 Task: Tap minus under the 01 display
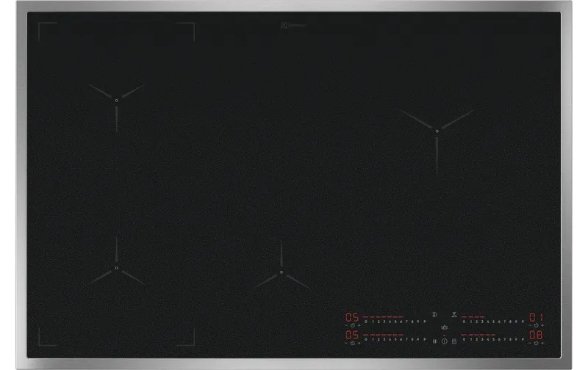click(529, 325)
